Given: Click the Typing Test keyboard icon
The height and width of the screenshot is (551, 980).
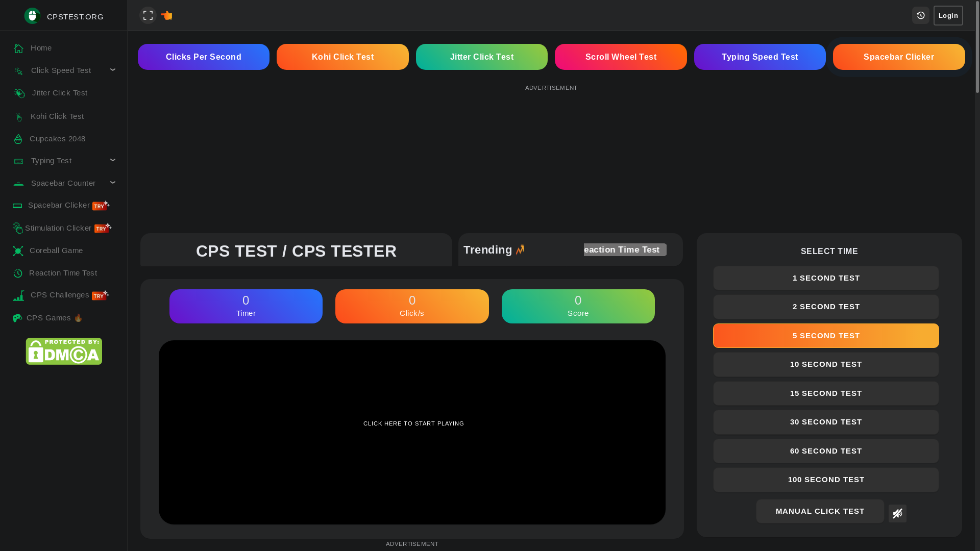Looking at the screenshot, I should tap(18, 161).
